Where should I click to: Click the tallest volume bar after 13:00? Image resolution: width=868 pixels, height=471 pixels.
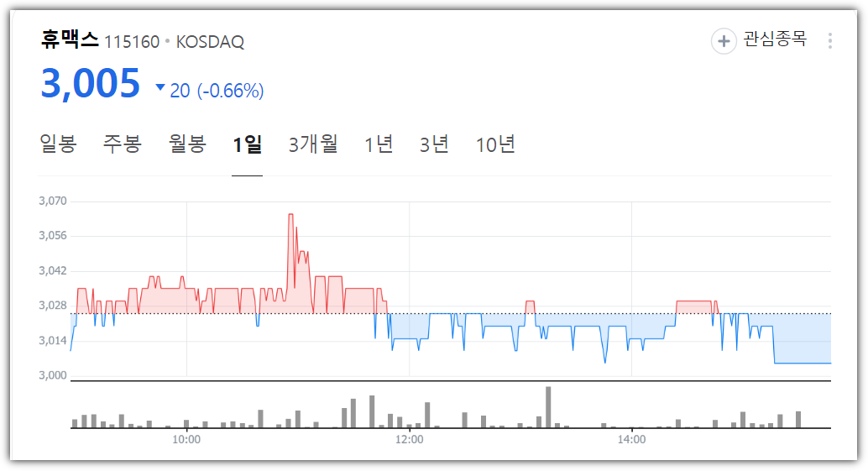(x=549, y=407)
